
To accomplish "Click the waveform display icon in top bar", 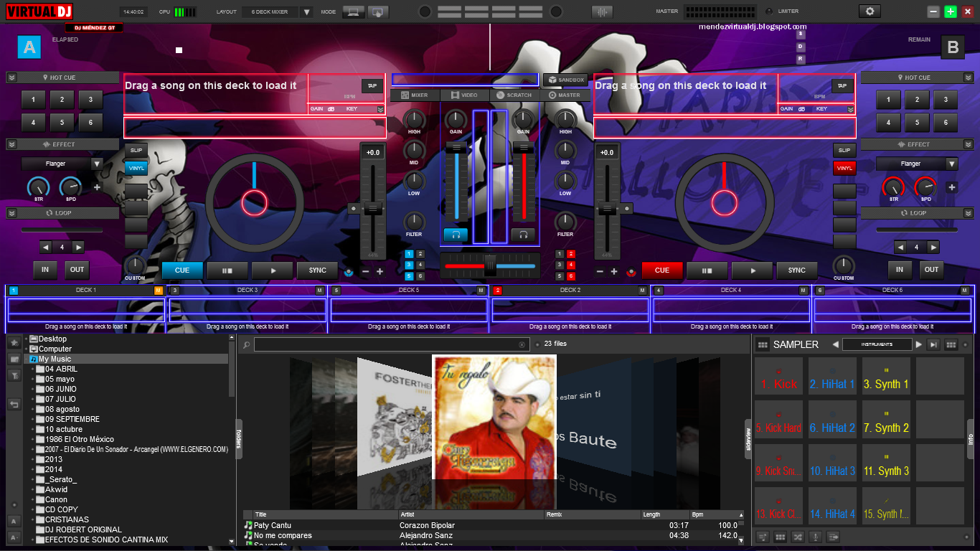I will tap(602, 11).
